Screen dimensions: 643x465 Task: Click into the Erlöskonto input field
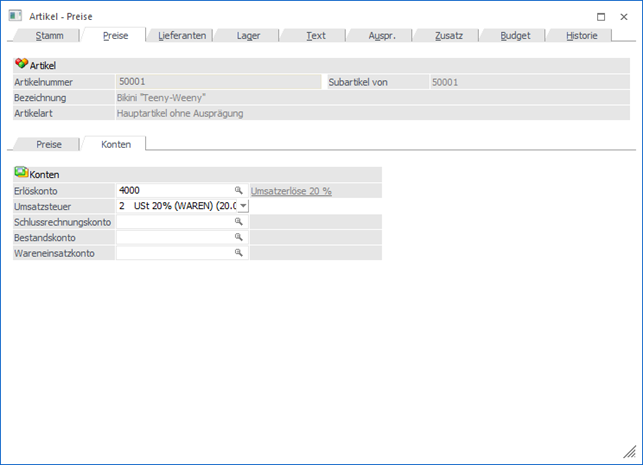click(x=174, y=189)
